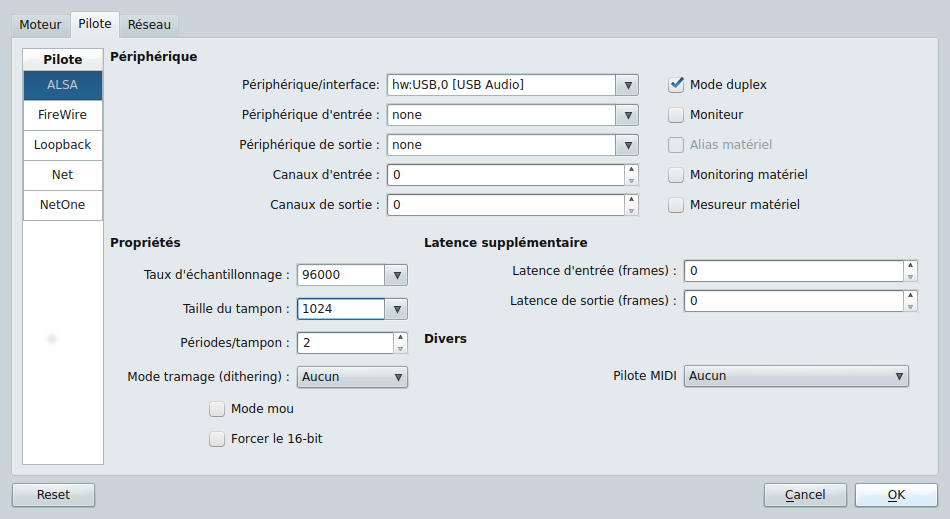Check the Mode mou option
This screenshot has width=950, height=519.
coord(216,408)
